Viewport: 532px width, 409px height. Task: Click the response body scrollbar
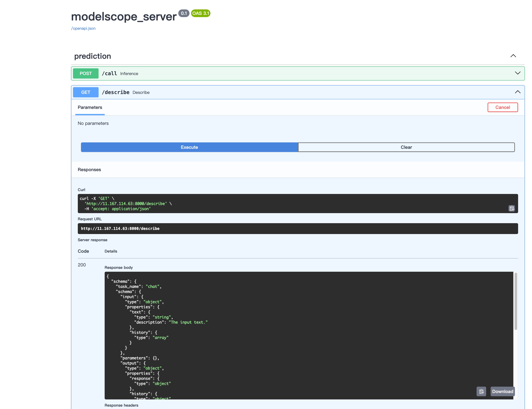pyautogui.click(x=516, y=301)
